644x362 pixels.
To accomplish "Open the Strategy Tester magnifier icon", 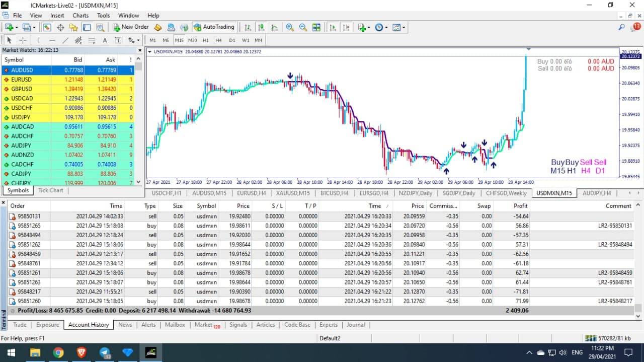I will 100,27.
